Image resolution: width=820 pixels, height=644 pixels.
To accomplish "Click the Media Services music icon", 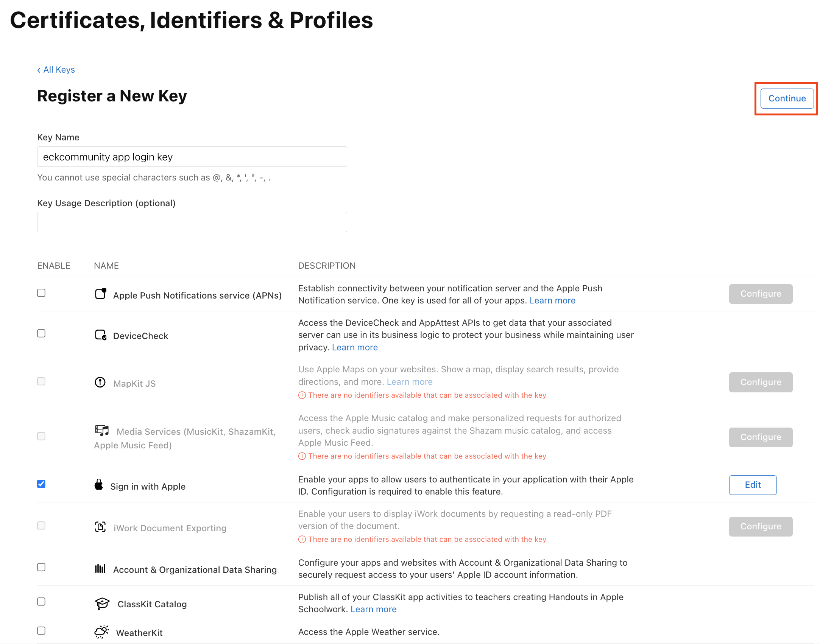I will [x=101, y=430].
